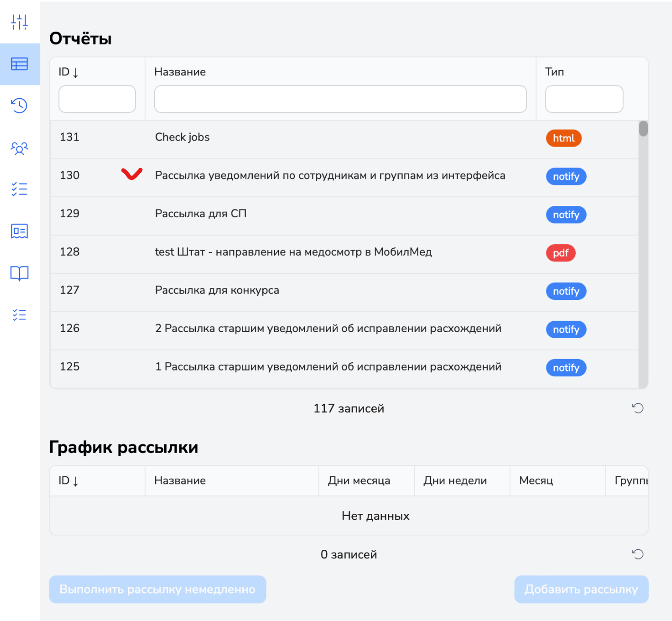The height and width of the screenshot is (621, 672).
Task: Open the sliders settings icon in sidebar
Action: [19, 22]
